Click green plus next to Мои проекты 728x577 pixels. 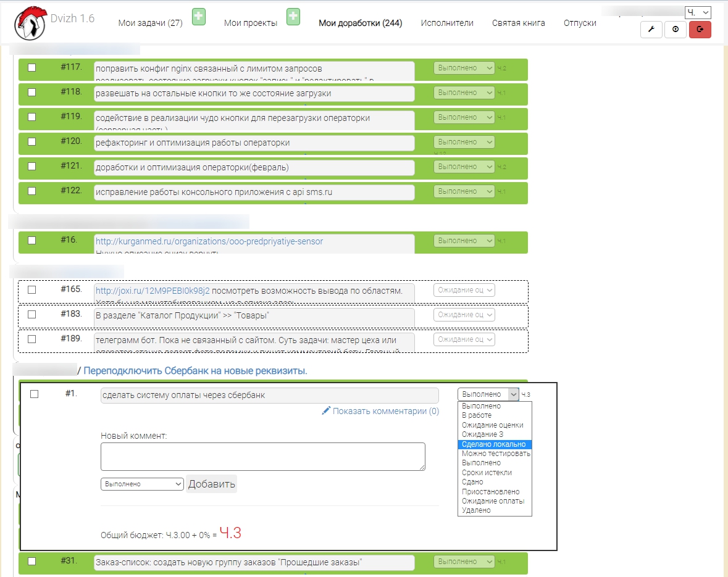point(293,17)
